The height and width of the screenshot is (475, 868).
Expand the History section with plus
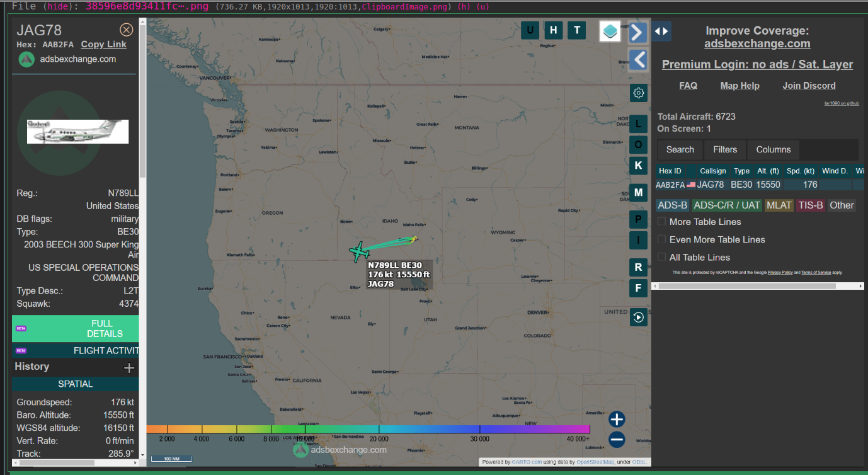[128, 367]
